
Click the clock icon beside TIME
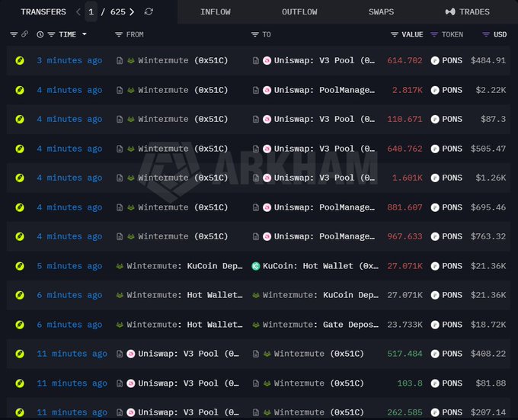click(x=40, y=34)
